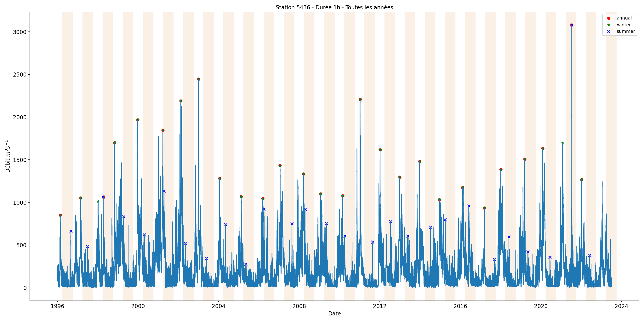Click the annual peak marker near 2500
644x322 pixels.
click(198, 79)
